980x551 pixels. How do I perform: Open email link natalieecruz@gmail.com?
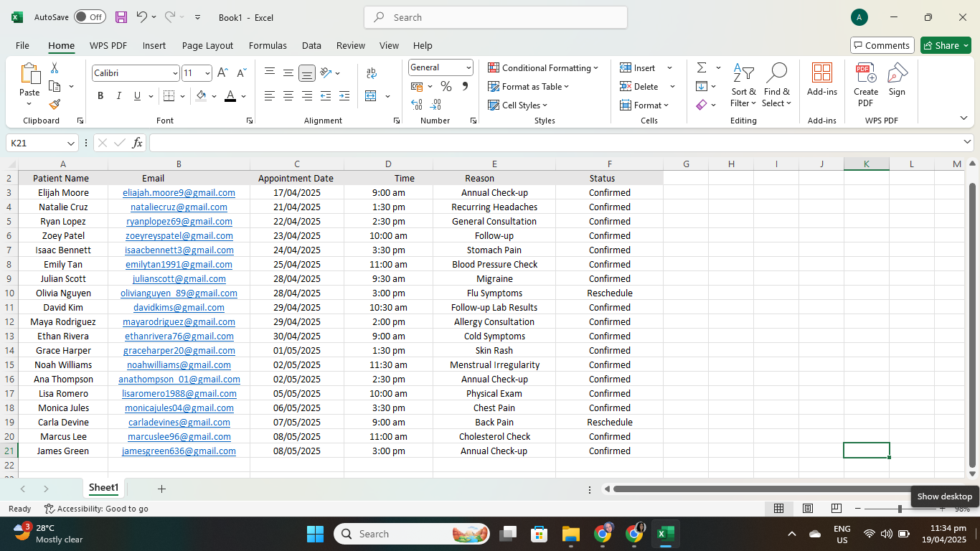pyautogui.click(x=179, y=207)
